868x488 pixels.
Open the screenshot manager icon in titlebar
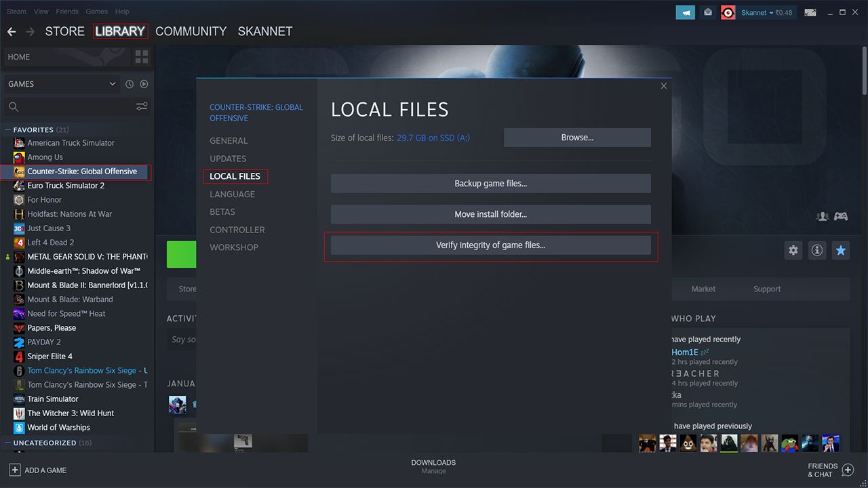(810, 12)
